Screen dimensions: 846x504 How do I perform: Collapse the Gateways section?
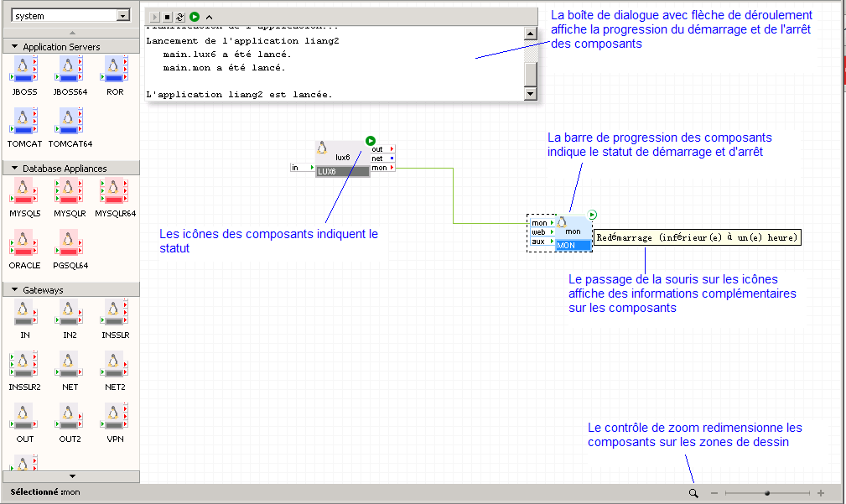pos(14,289)
